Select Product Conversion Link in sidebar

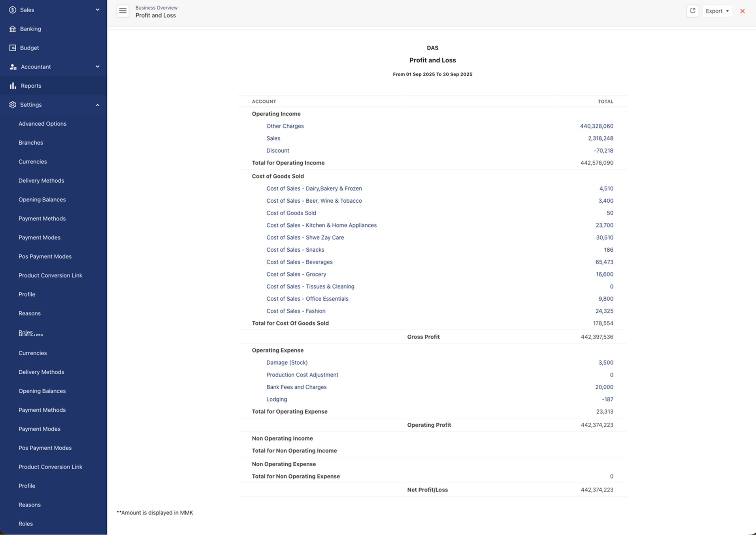[x=50, y=275]
